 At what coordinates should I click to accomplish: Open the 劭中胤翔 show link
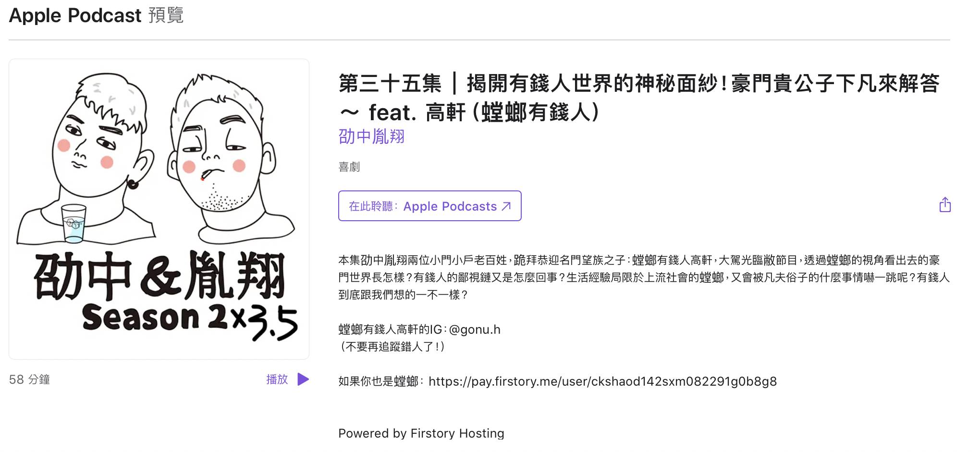[x=371, y=137]
